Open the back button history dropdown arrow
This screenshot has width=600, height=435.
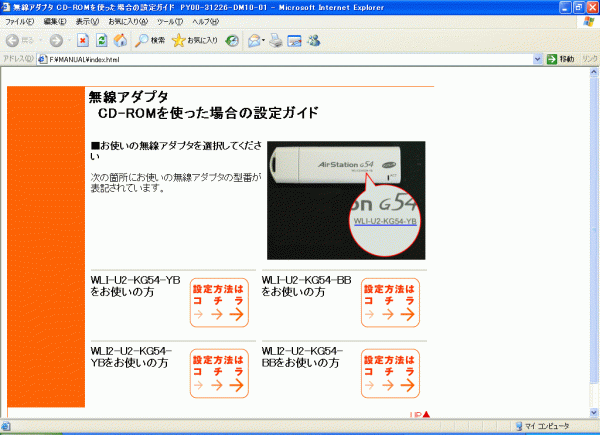(x=41, y=40)
